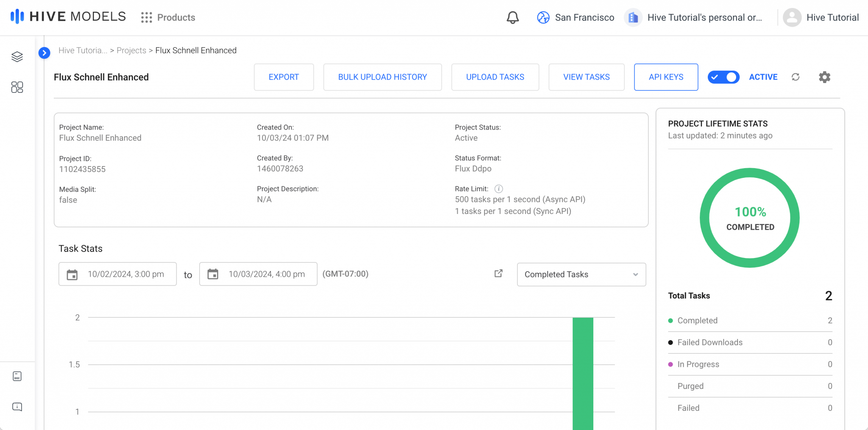Click the Rate Limit info tooltip icon
The image size is (868, 430).
[x=499, y=189]
